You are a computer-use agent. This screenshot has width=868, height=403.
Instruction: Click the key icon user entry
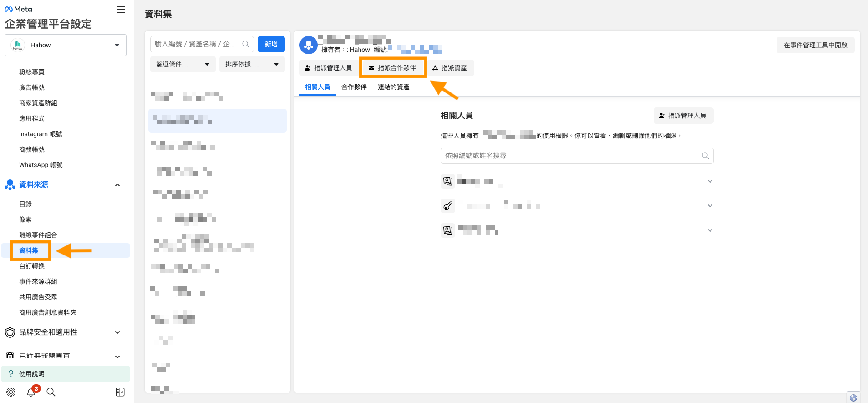[448, 206]
